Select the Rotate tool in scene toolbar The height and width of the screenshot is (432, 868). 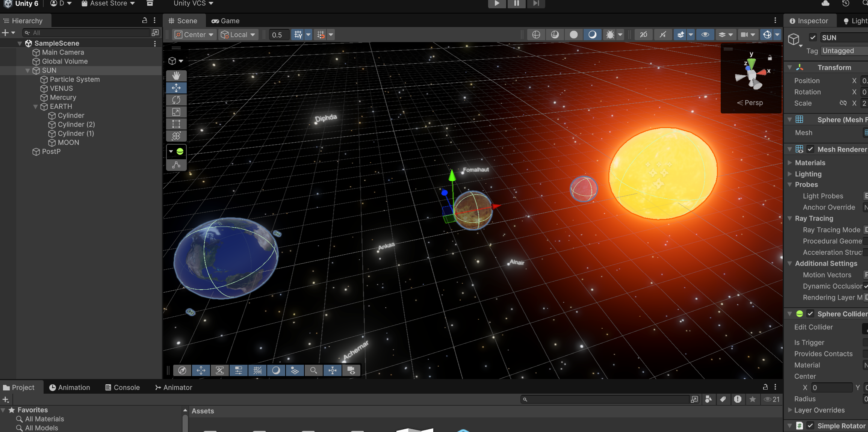tap(176, 100)
